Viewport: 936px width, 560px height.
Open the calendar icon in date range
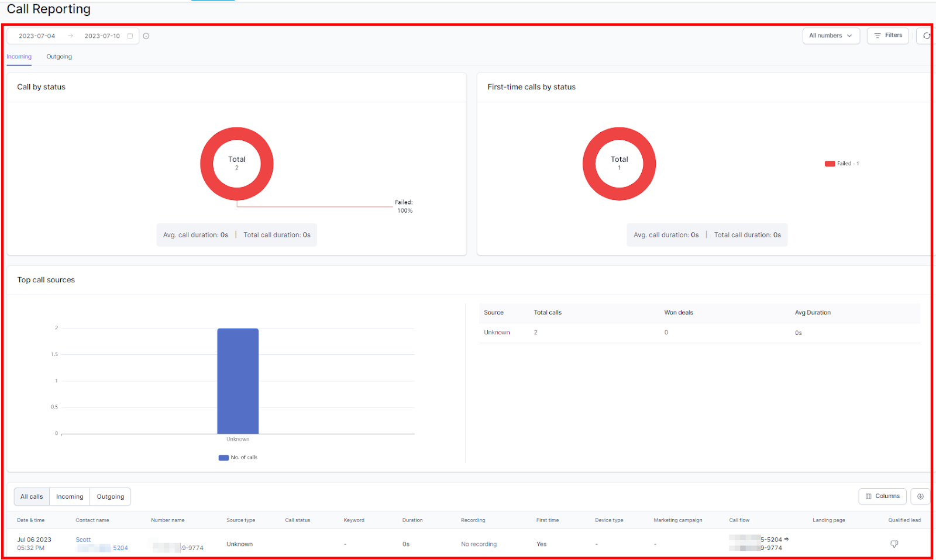click(130, 36)
